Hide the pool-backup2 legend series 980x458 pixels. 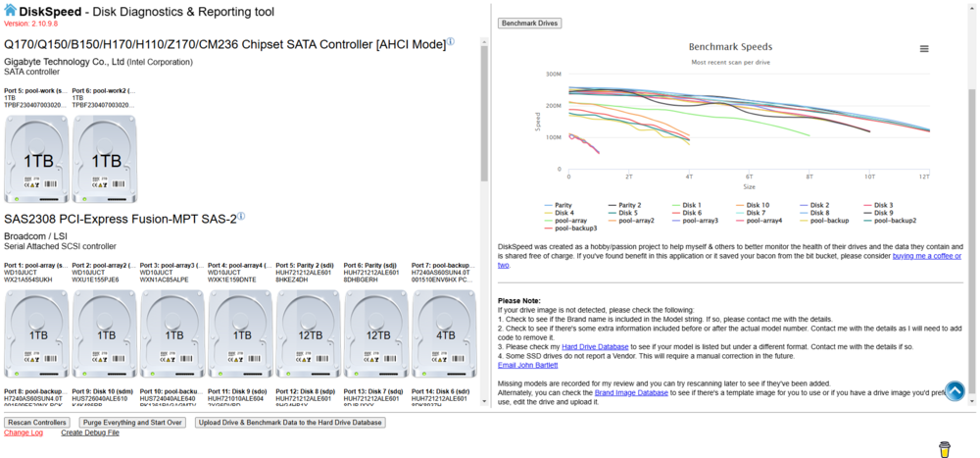coord(890,221)
